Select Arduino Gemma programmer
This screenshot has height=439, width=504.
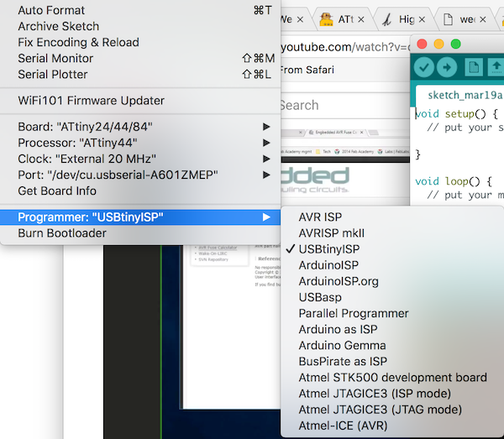392,346
